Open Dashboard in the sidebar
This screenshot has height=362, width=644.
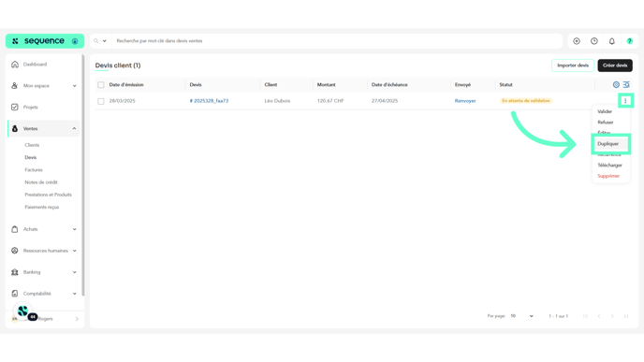click(35, 65)
